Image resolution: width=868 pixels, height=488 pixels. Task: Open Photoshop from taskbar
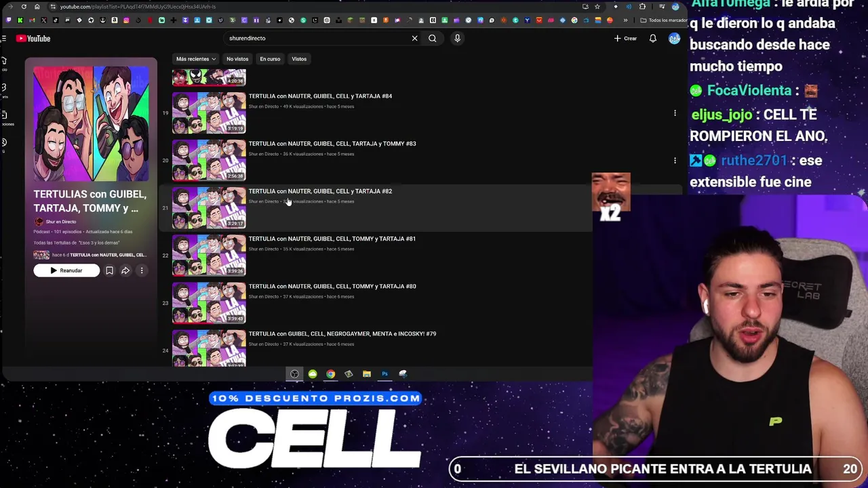click(384, 374)
